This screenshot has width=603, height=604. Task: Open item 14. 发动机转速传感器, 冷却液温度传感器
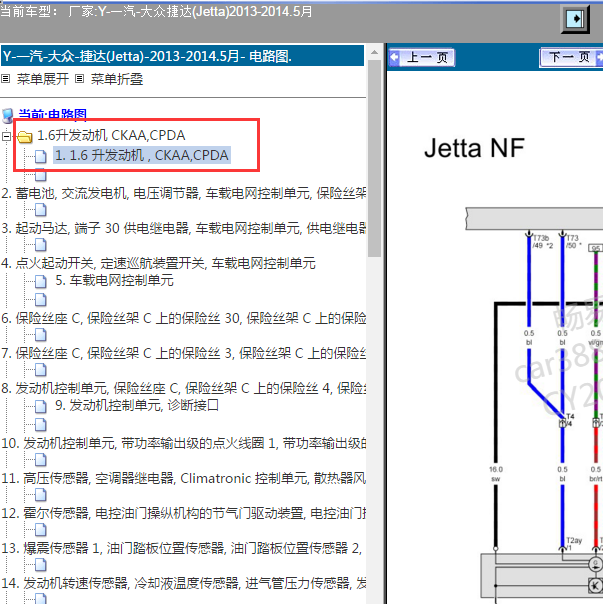tap(183, 583)
